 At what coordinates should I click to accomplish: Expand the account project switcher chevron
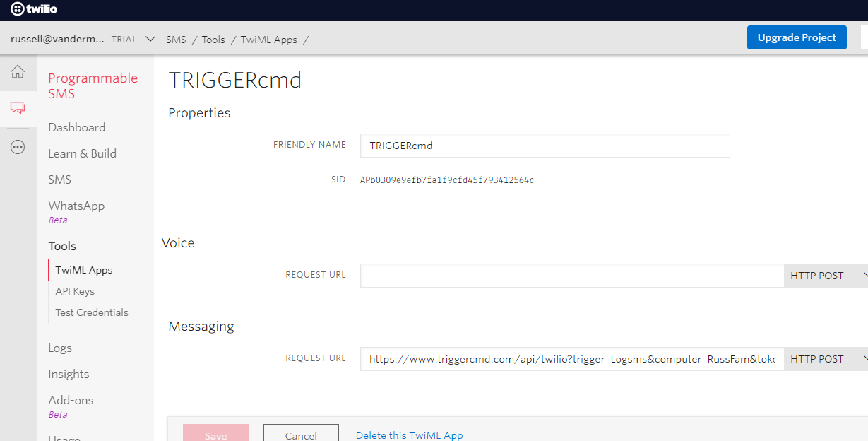click(x=150, y=39)
